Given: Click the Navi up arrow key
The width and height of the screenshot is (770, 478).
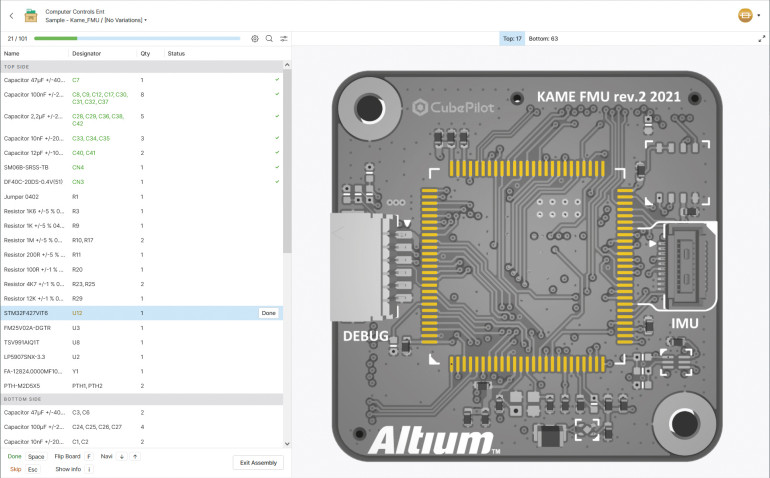Looking at the screenshot, I should click(x=135, y=456).
